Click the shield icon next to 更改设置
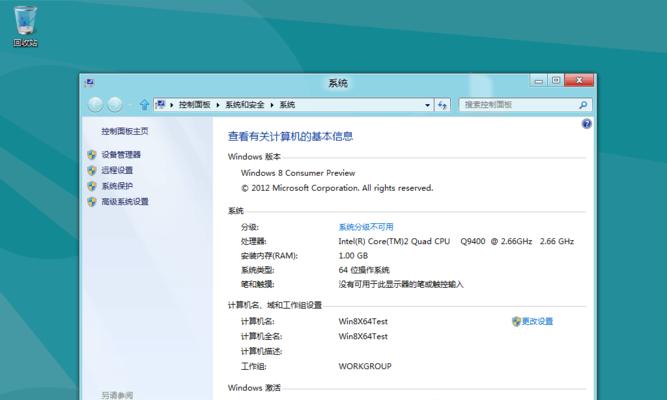The height and width of the screenshot is (400, 667). click(x=516, y=321)
